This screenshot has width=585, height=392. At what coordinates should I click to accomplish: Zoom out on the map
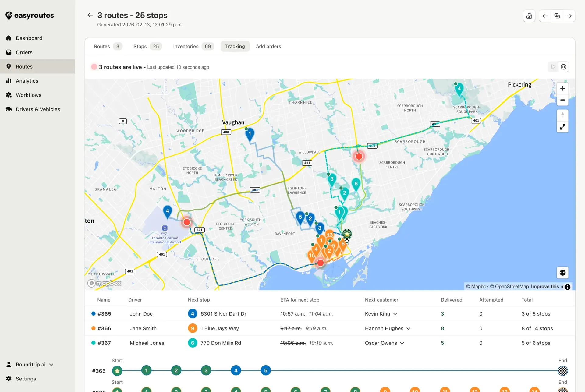coord(562,100)
